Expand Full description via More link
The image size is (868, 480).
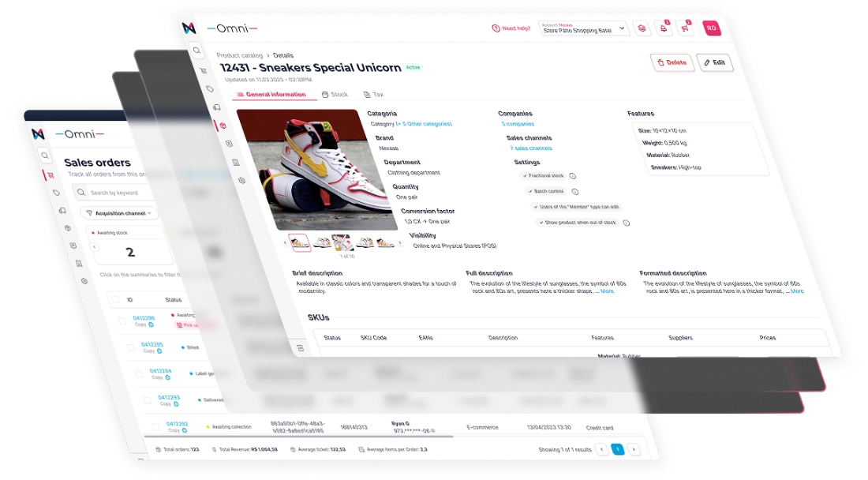pyautogui.click(x=608, y=291)
